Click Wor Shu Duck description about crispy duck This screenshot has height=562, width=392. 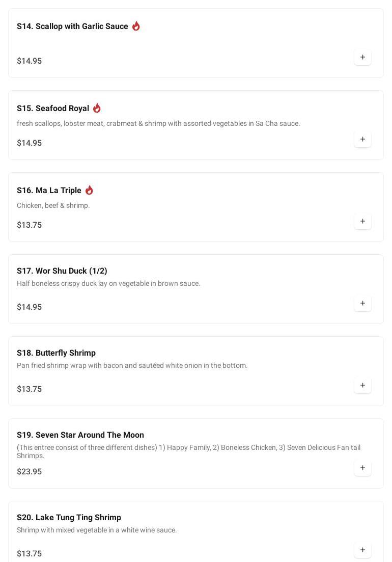pos(108,283)
